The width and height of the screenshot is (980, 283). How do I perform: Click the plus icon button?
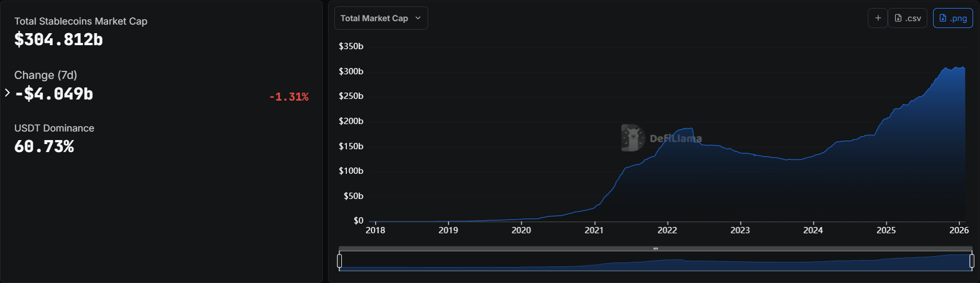(878, 18)
